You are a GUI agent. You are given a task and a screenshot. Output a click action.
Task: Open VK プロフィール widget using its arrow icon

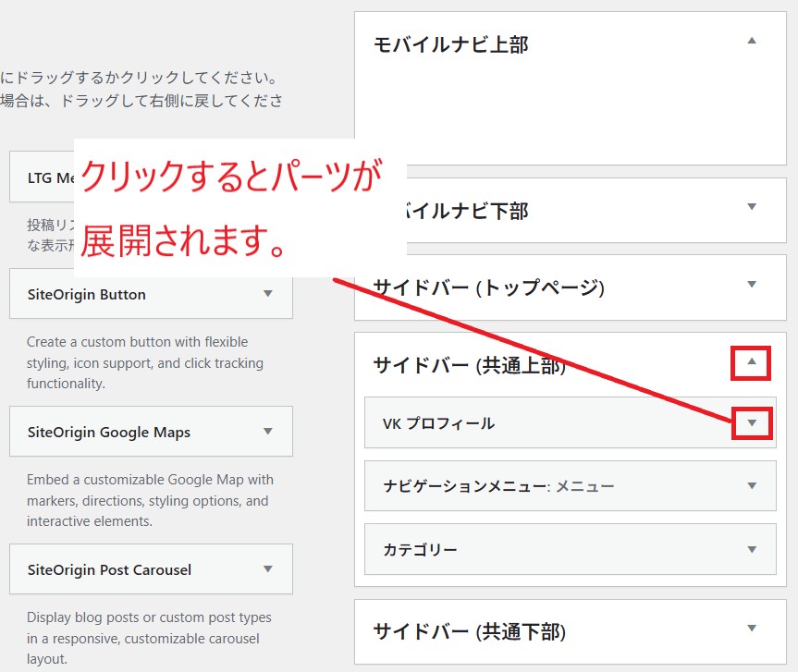(x=752, y=423)
